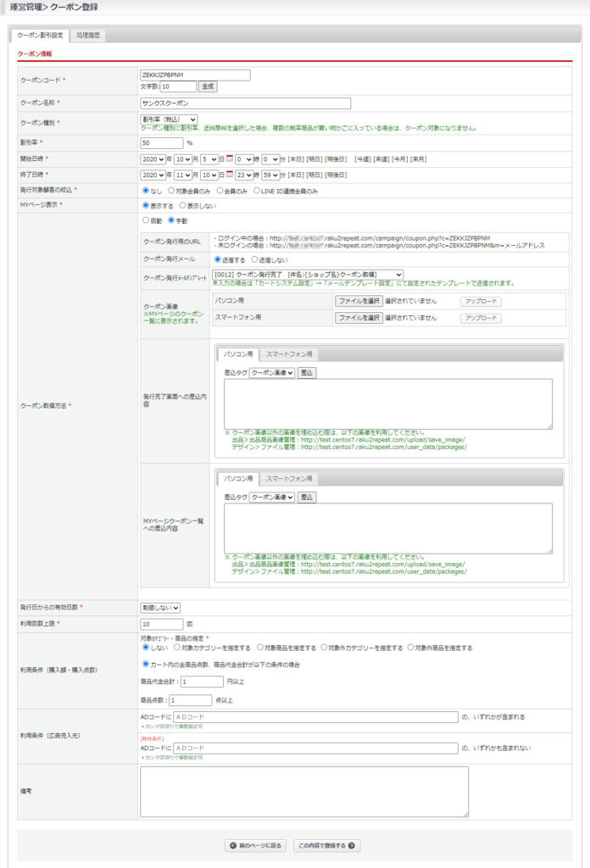Click ファイルを選択 for パソコン用 image

(359, 301)
